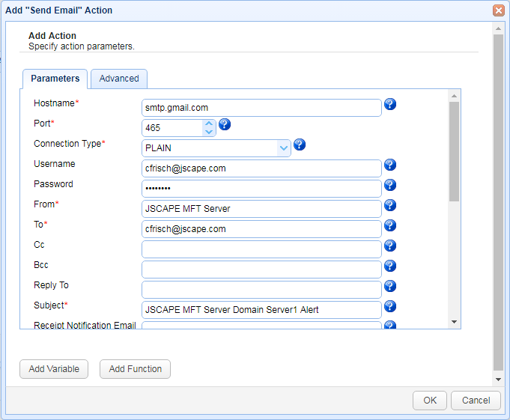Click help icon beside Port field
This screenshot has width=510, height=420.
tap(224, 124)
